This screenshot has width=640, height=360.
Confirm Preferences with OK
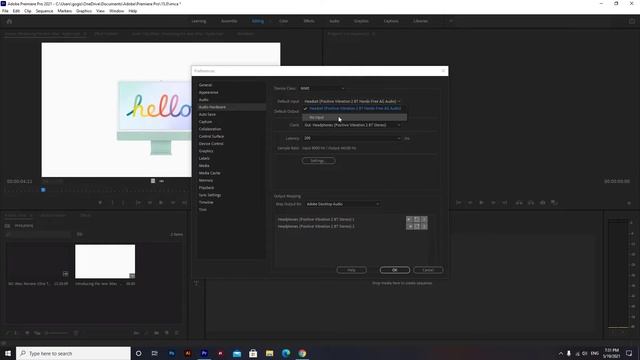click(395, 270)
